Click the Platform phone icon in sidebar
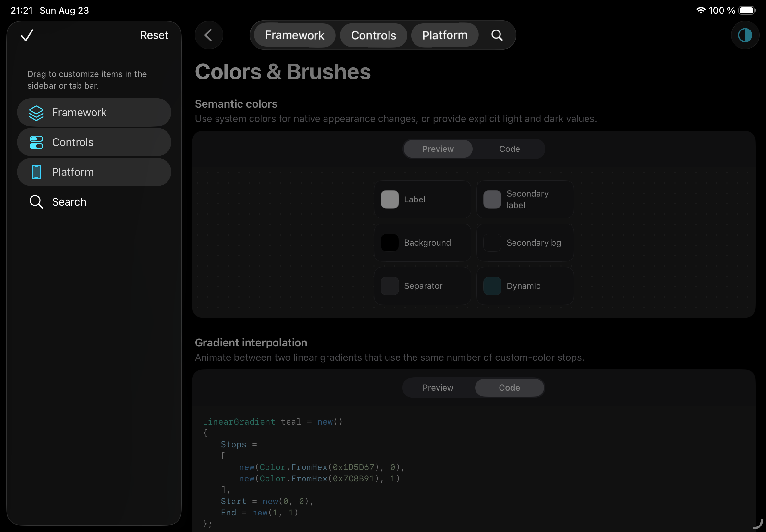The image size is (766, 532). [x=36, y=172]
